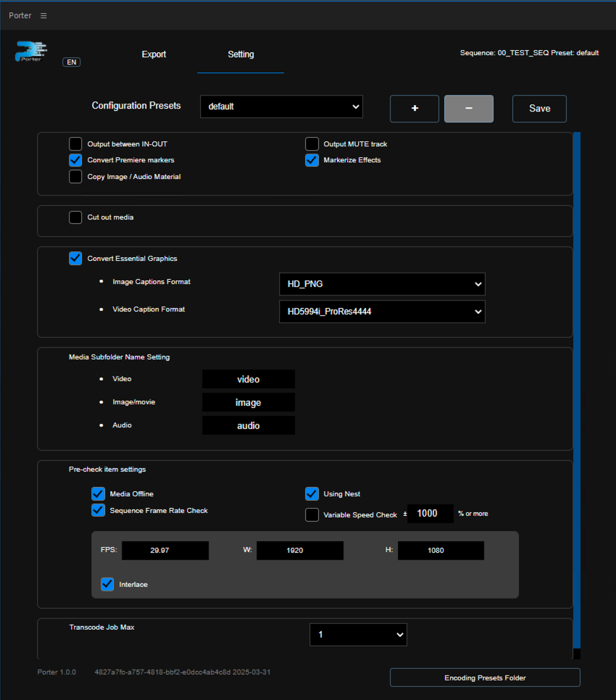Add a new preset with plus button
Screen dimensions: 616x700
click(x=415, y=109)
